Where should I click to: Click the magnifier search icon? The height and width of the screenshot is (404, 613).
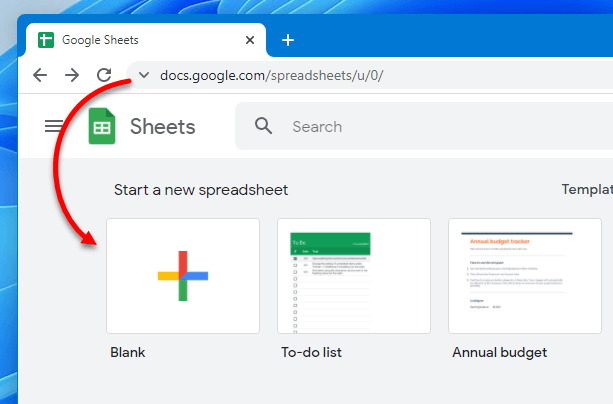(263, 126)
